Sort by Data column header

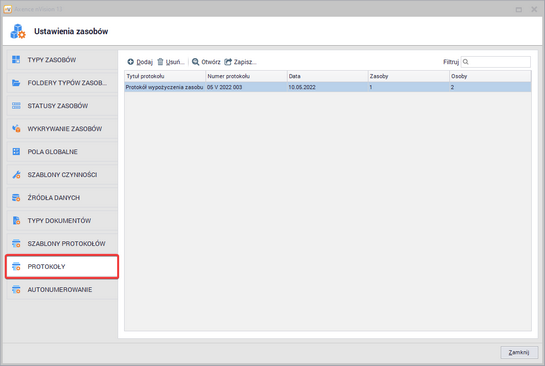coord(327,76)
